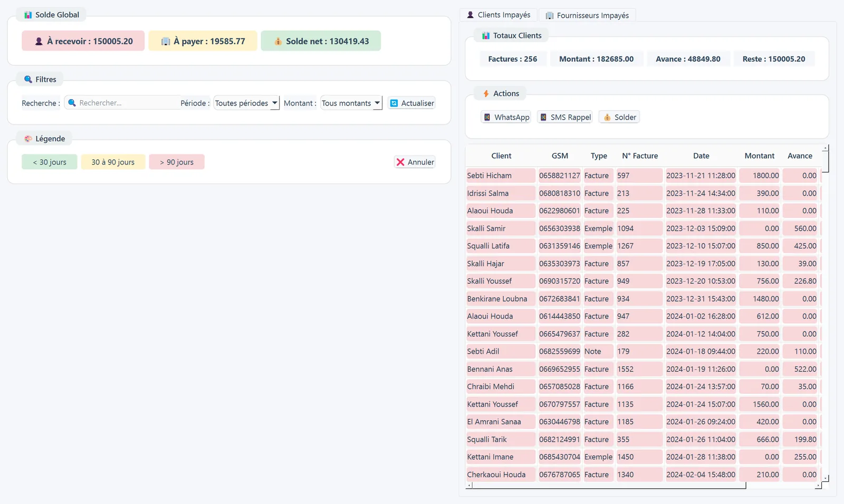Cancel with the Annuler button

tap(415, 162)
